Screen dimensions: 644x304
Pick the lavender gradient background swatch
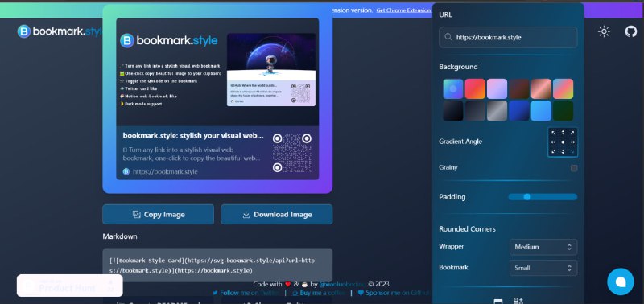(497, 89)
